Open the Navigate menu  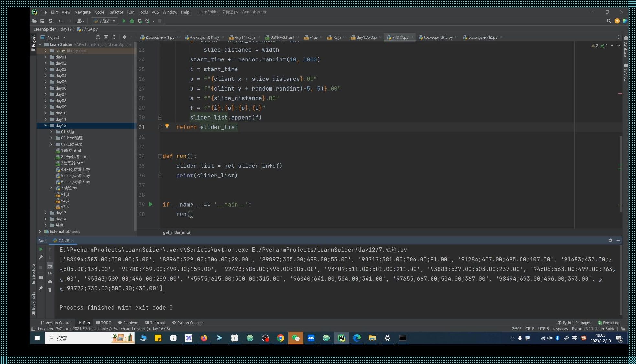pyautogui.click(x=82, y=12)
